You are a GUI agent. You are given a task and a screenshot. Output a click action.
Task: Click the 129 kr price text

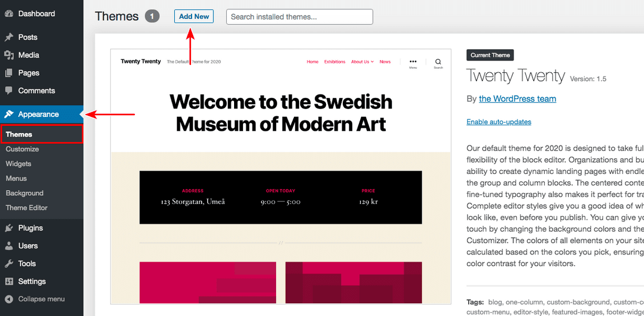tap(368, 201)
